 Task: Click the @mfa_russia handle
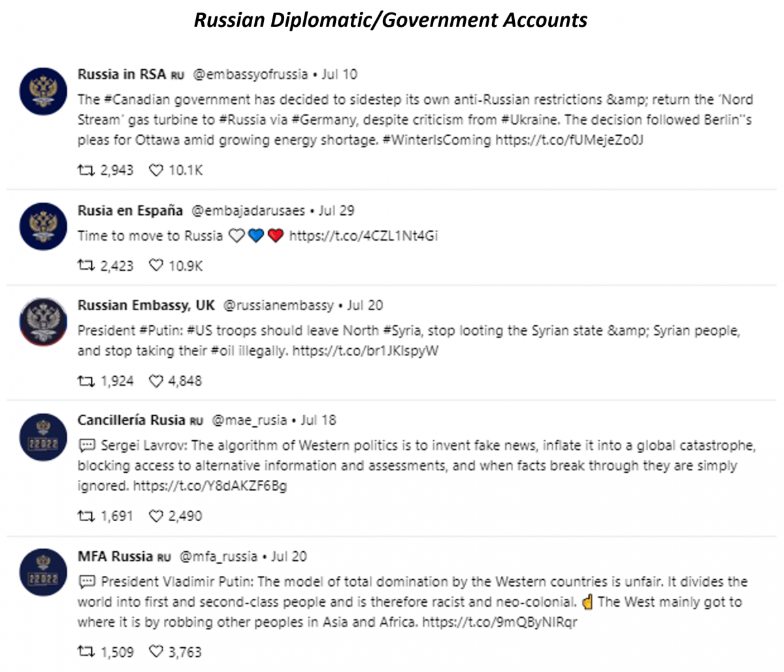(x=218, y=557)
